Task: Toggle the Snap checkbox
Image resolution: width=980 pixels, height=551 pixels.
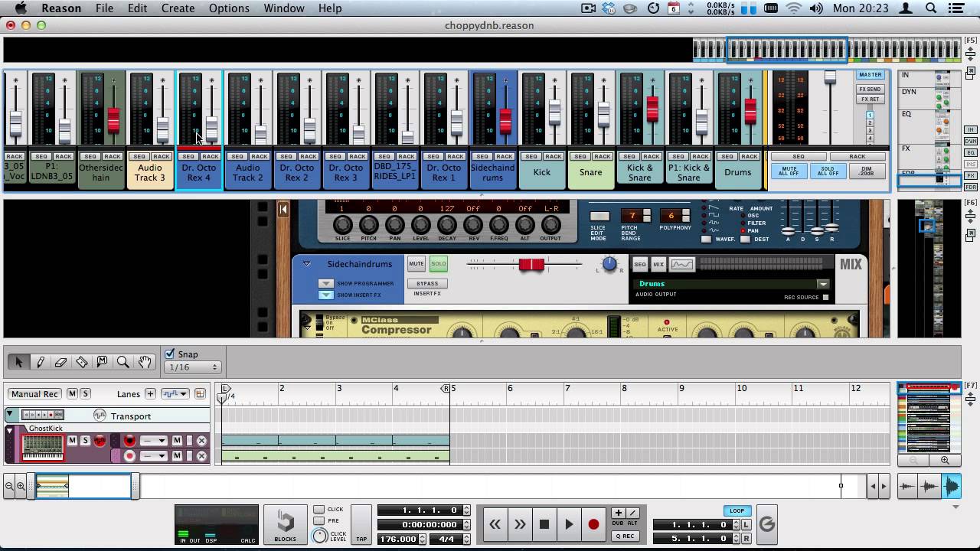Action: [170, 354]
